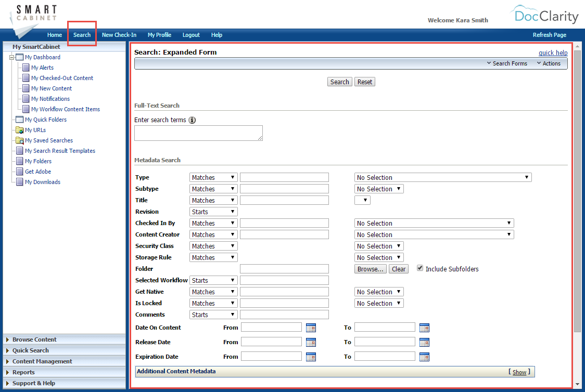Open the My Saved Searches folder icon
The height and width of the screenshot is (392, 585).
click(x=19, y=140)
